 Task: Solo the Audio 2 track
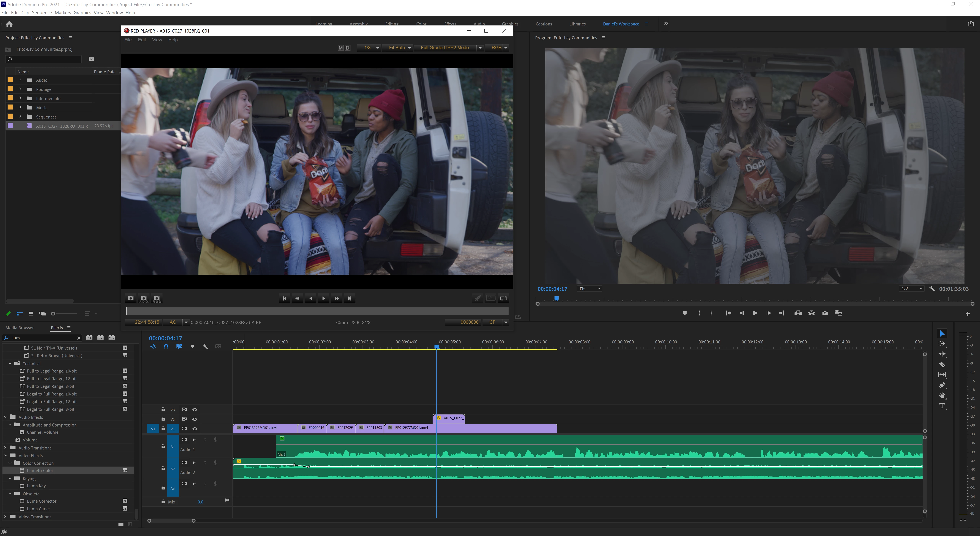(x=205, y=462)
